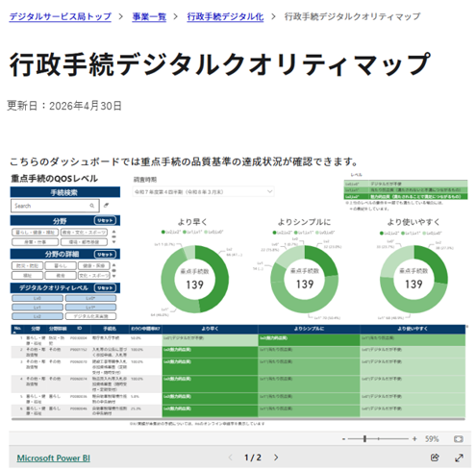Click the 調査時期 dropdown chevron
Screen dimensions: 476x470
[x=269, y=191]
